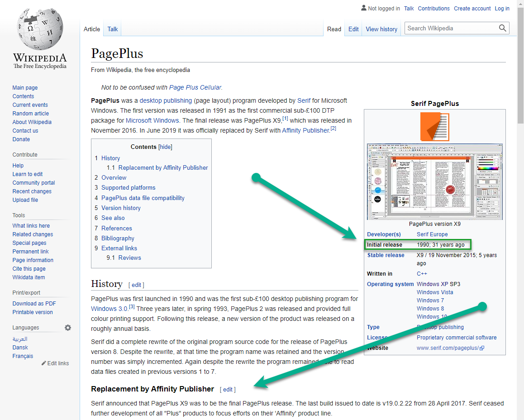The image size is (524, 420).
Task: Click Proprietary commercial software link
Action: (457, 338)
